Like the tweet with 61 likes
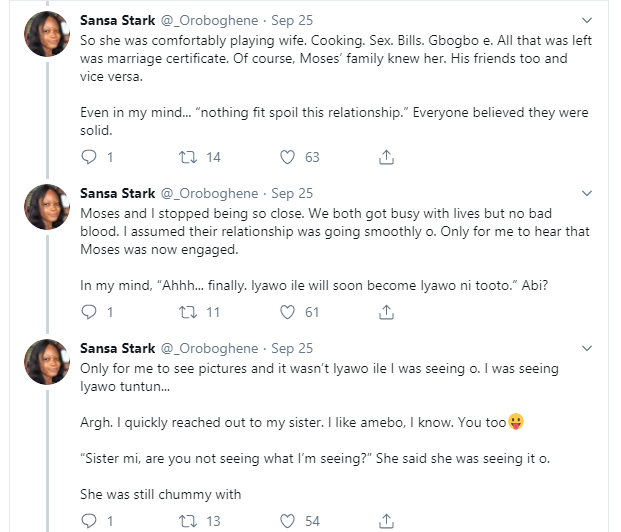Viewport: 621px width, 532px height. coord(288,313)
